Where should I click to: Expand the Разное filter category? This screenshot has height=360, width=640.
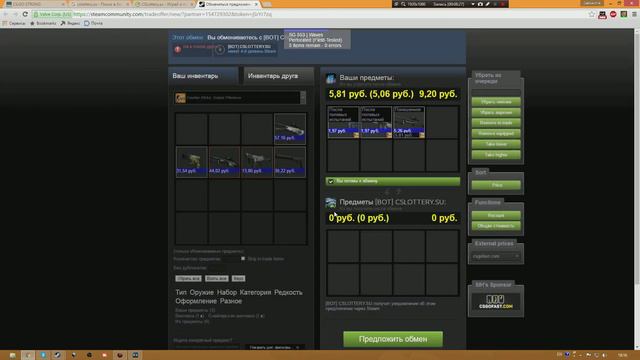(231, 301)
